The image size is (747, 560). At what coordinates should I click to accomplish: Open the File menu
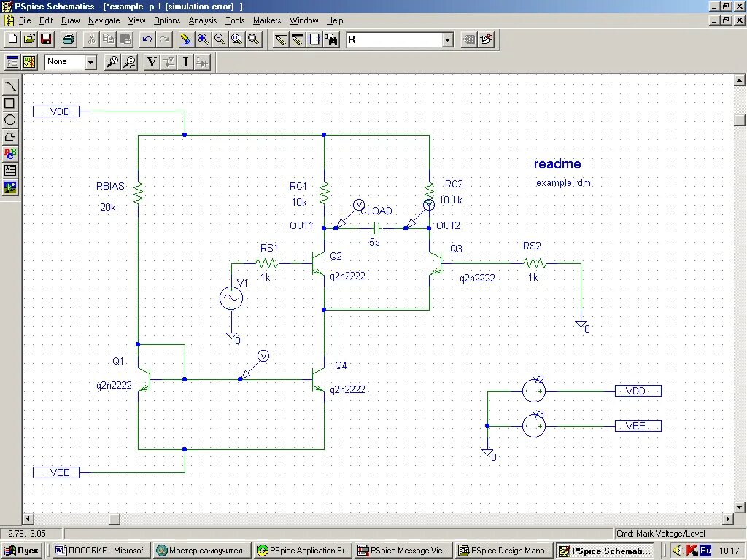(25, 20)
